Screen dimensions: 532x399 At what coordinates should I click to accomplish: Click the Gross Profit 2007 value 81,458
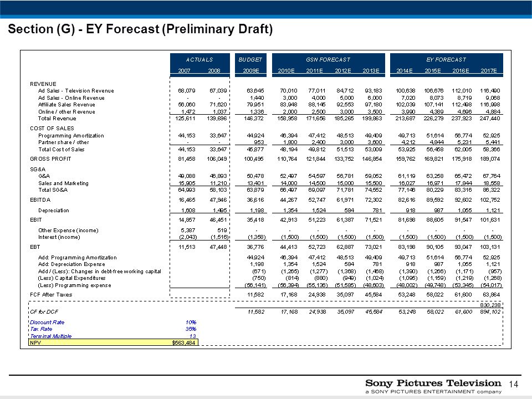[187, 159]
